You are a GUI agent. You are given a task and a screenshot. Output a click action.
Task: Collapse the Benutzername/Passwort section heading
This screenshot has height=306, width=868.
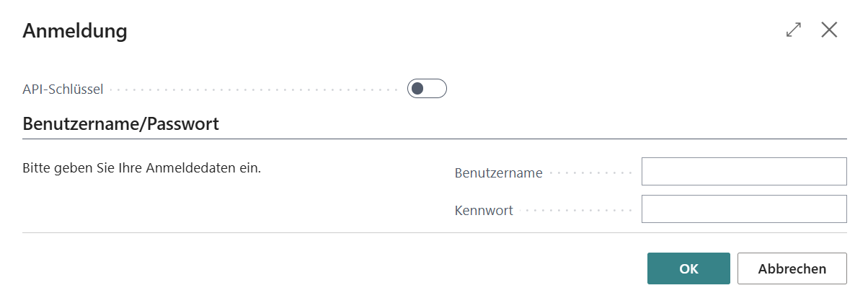pyautogui.click(x=121, y=124)
